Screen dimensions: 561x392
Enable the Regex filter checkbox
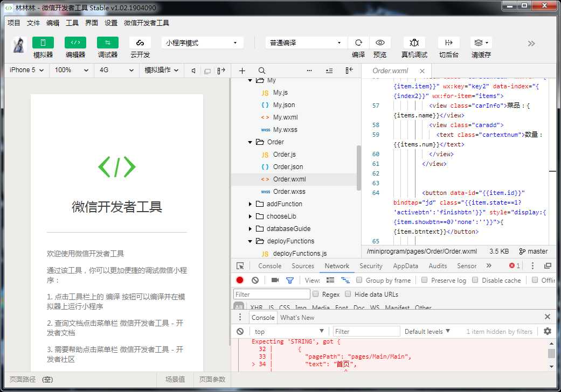click(316, 294)
